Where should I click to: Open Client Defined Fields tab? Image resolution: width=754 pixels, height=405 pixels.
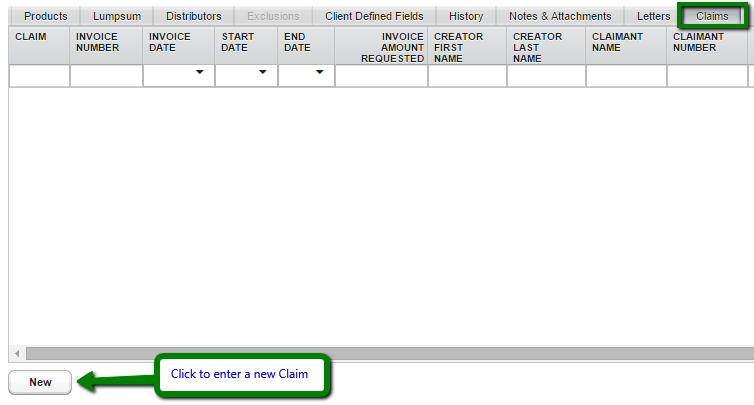pyautogui.click(x=374, y=16)
